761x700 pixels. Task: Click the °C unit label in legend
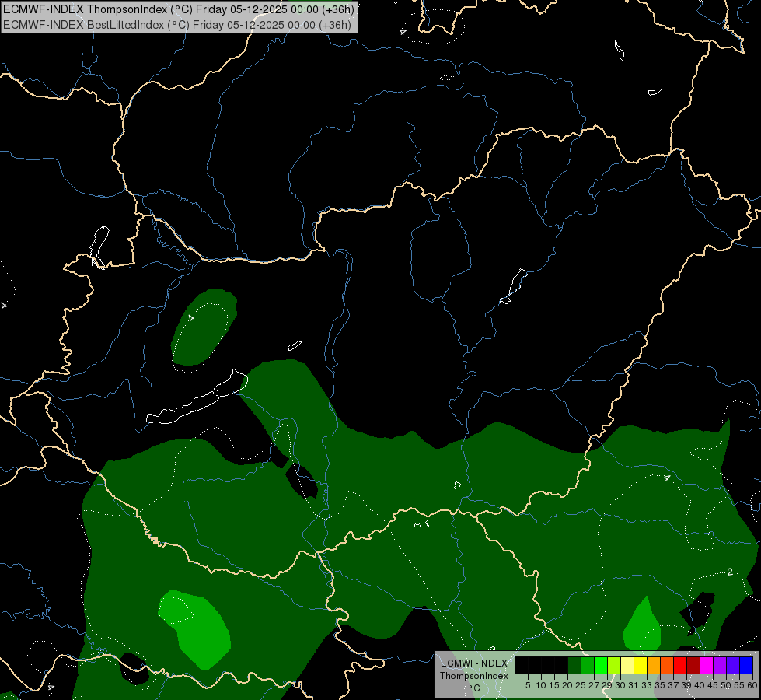click(x=475, y=688)
